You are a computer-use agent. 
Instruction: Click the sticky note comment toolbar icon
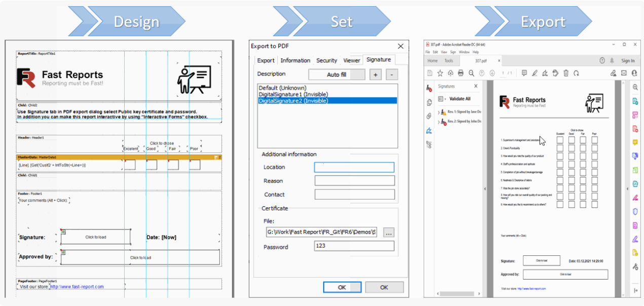(x=524, y=73)
